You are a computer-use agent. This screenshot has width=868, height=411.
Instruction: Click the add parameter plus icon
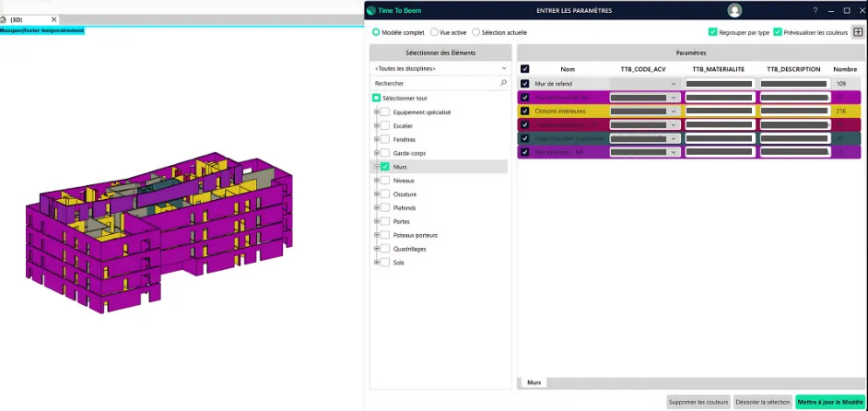[x=857, y=32]
